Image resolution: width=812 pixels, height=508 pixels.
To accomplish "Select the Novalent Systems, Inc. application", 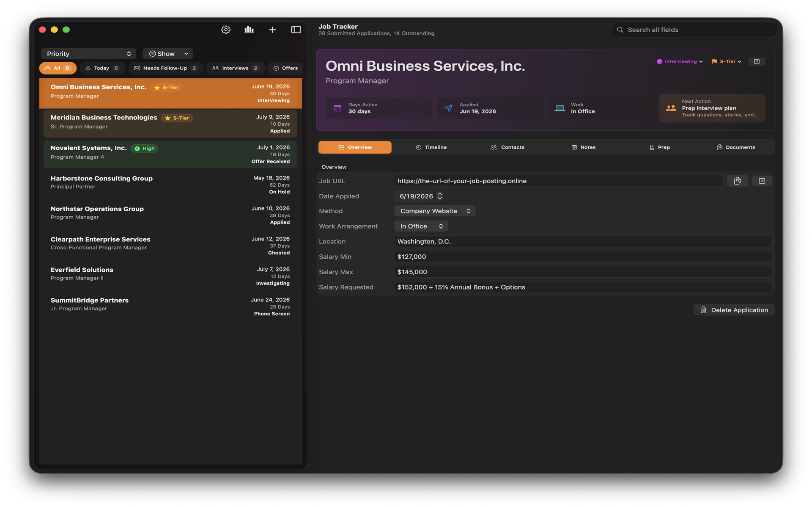I will coord(170,154).
